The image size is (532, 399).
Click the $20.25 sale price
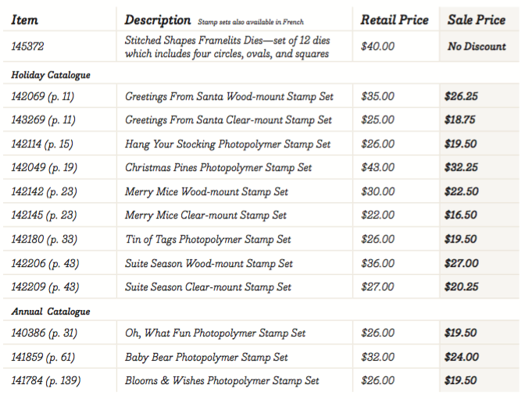pos(461,287)
